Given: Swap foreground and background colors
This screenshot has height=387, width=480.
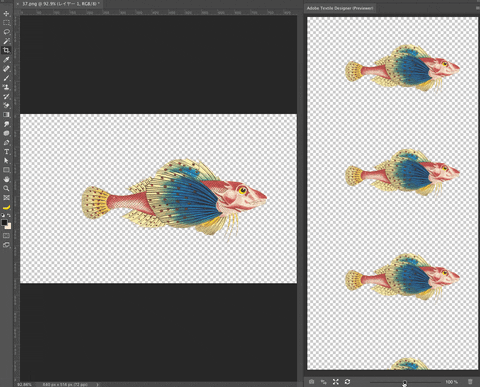Looking at the screenshot, I should pos(9,215).
